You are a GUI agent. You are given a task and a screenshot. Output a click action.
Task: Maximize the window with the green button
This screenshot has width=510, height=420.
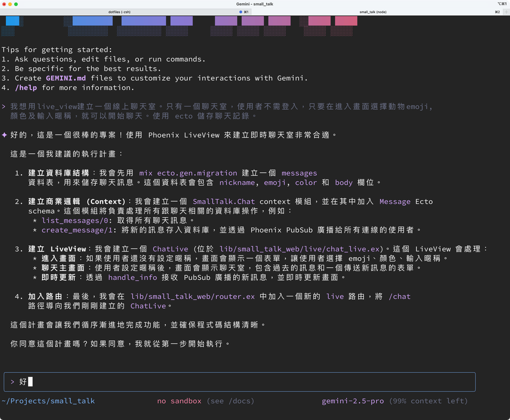tap(16, 4)
